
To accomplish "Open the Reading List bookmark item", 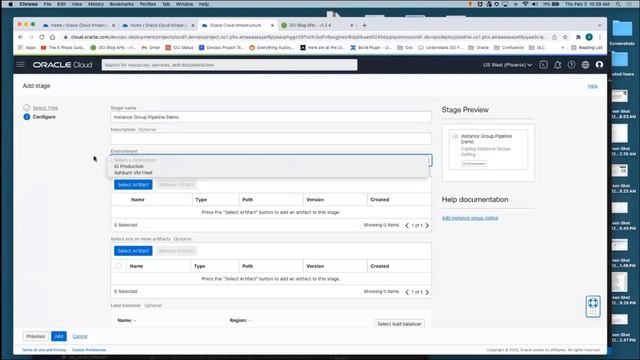I will 587,48.
